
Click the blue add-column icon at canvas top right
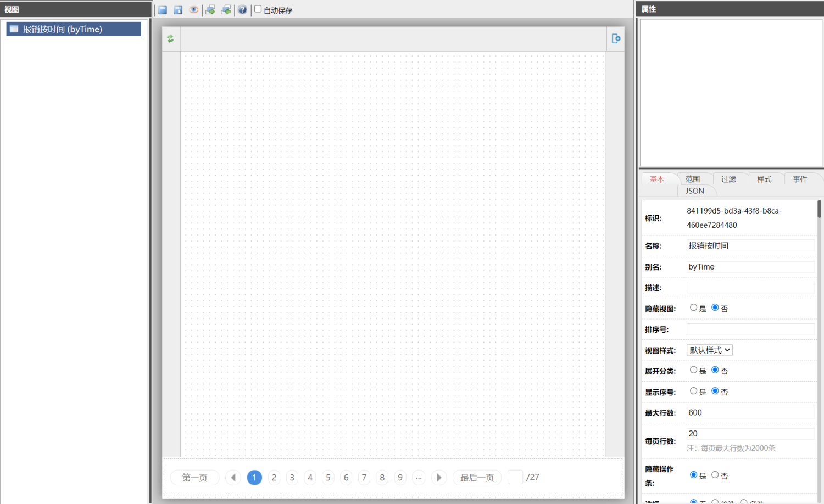(x=616, y=38)
